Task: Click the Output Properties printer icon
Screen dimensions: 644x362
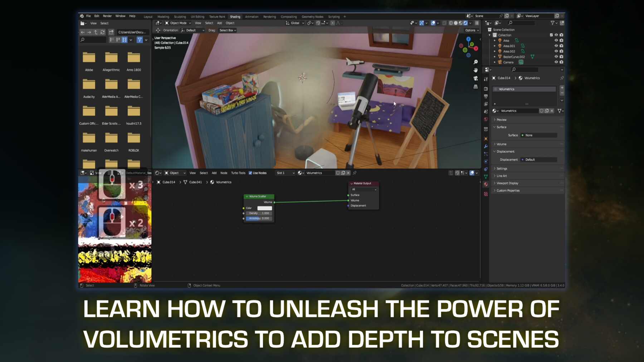Action: pyautogui.click(x=486, y=96)
